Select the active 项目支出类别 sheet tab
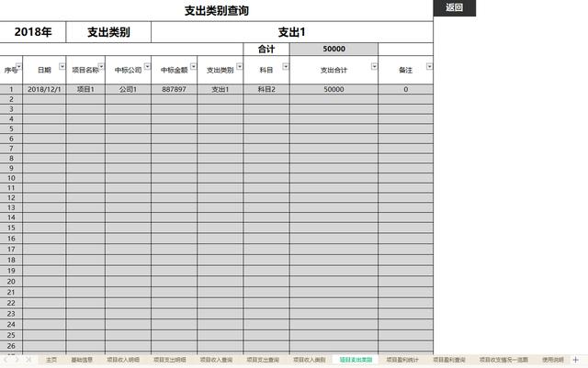Screen dimensions: 588x368 click(x=356, y=360)
